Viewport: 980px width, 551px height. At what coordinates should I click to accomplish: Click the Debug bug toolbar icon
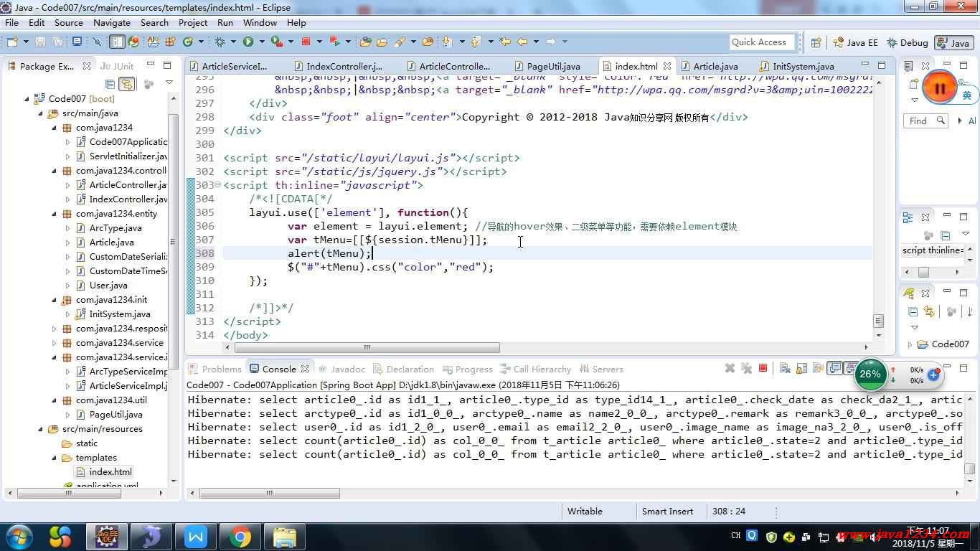pyautogui.click(x=220, y=42)
